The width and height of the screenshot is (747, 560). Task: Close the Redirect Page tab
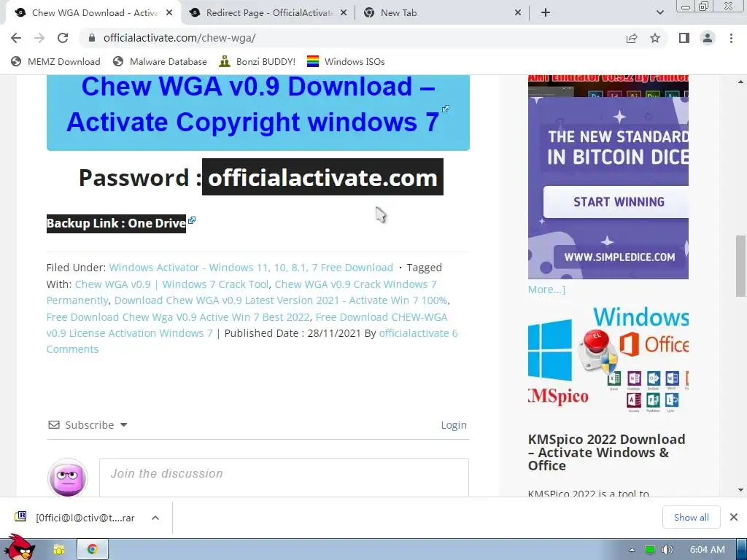coord(344,13)
